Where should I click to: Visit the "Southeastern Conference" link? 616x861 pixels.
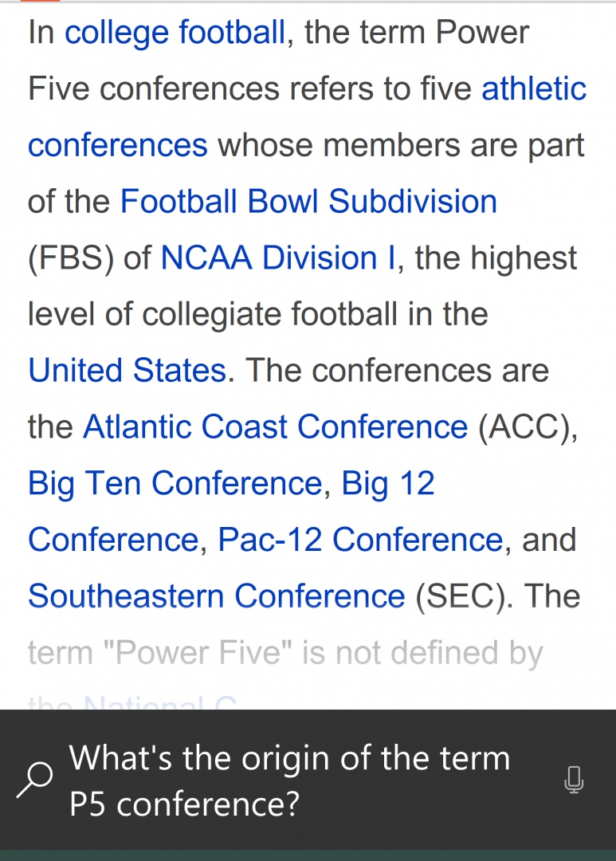pos(216,596)
